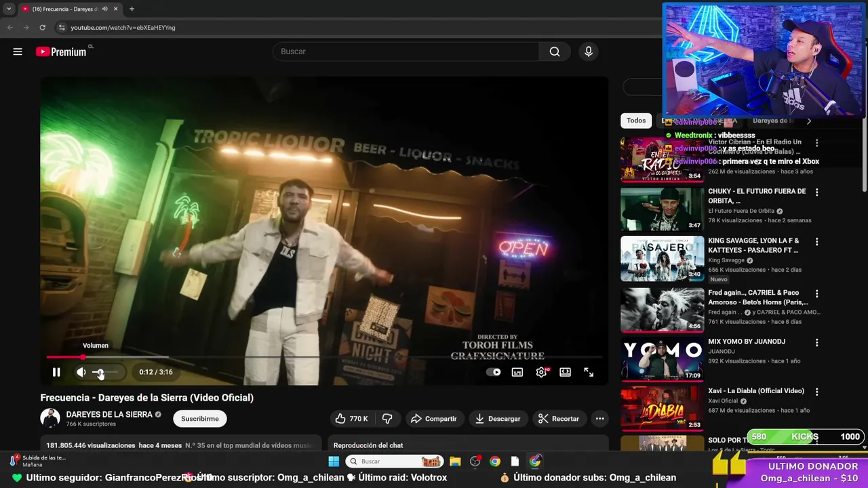The image size is (868, 488).
Task: Open player settings gear
Action: pyautogui.click(x=541, y=372)
